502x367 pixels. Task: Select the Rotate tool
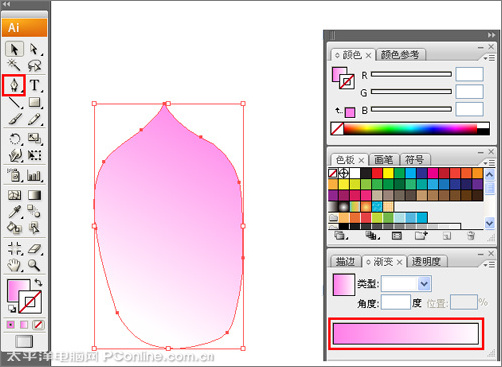coord(14,138)
